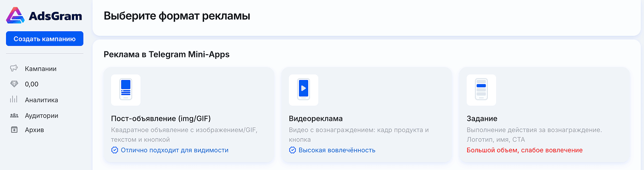644x170 pixels.
Task: Click the Аудитории people icon
Action: pos(14,115)
